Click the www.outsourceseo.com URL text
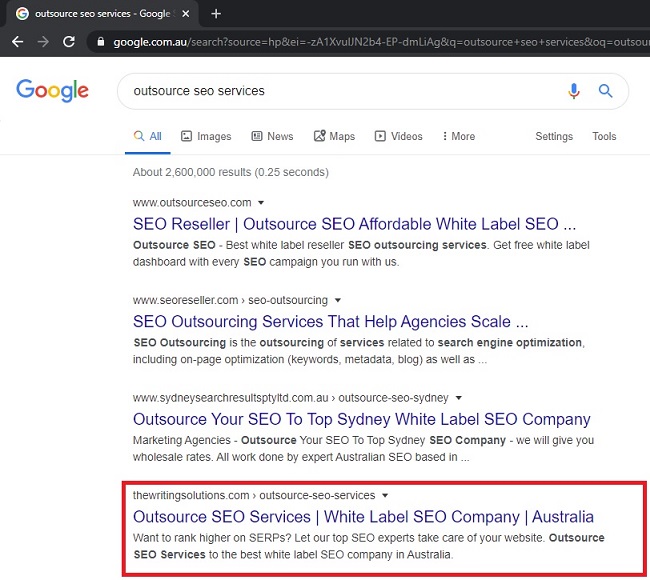Image resolution: width=650 pixels, height=580 pixels. click(x=192, y=203)
